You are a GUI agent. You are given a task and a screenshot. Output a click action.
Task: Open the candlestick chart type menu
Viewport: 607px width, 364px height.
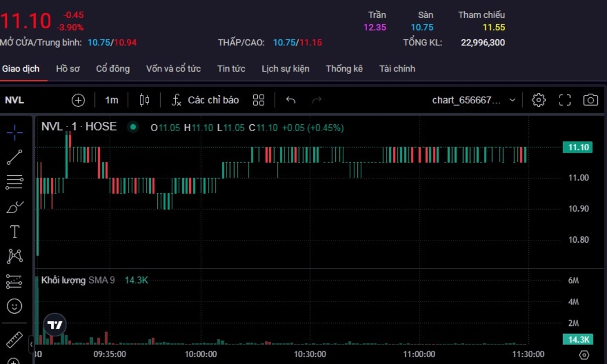pos(145,100)
